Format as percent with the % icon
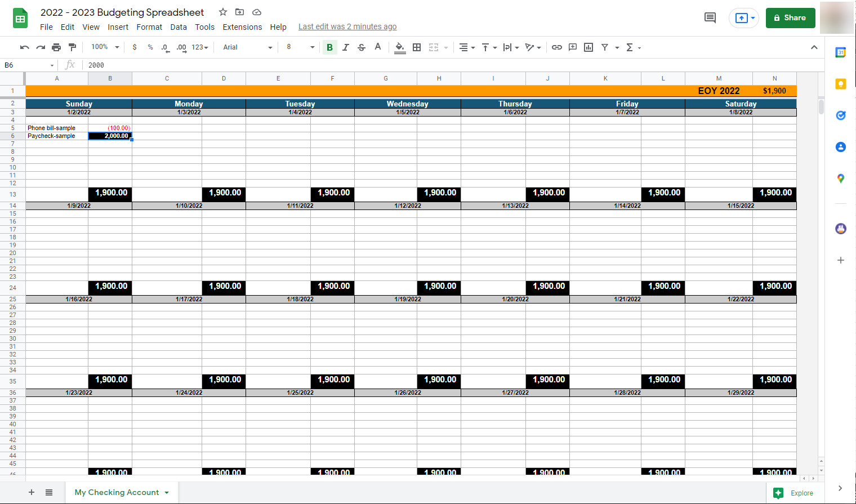The image size is (856, 504). coord(150,47)
